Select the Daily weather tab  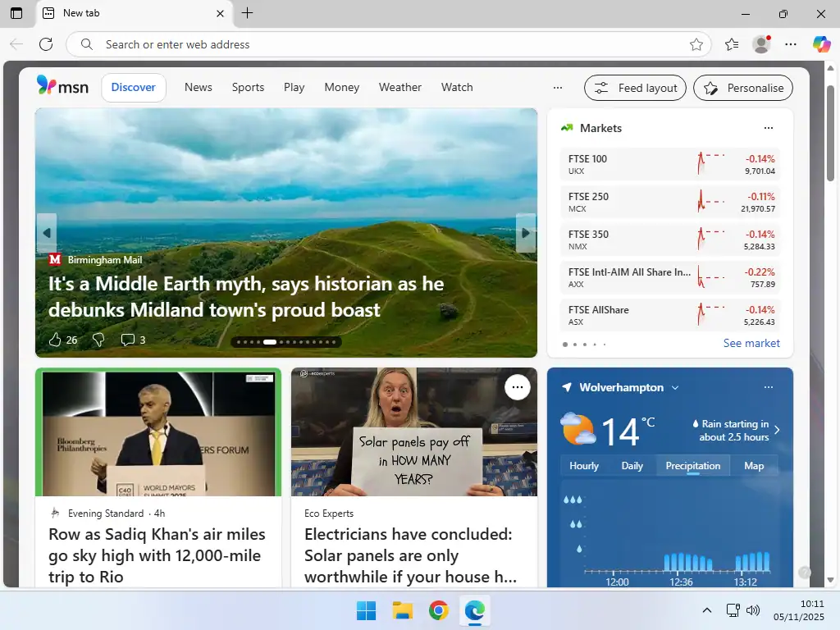[632, 465]
